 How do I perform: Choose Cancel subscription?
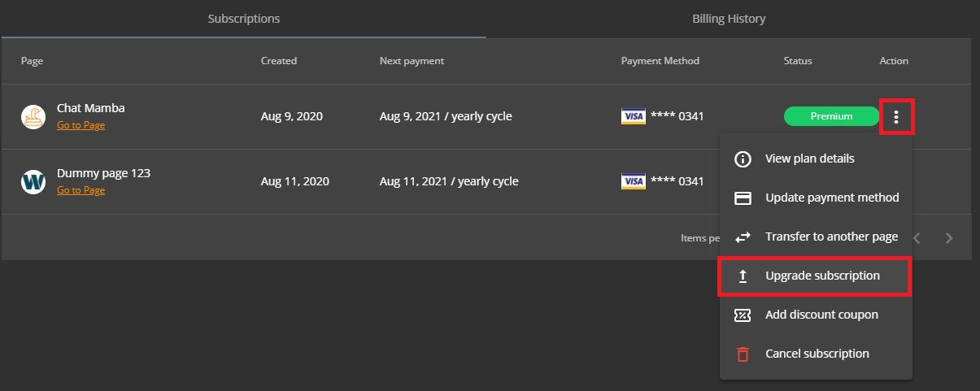pos(816,354)
